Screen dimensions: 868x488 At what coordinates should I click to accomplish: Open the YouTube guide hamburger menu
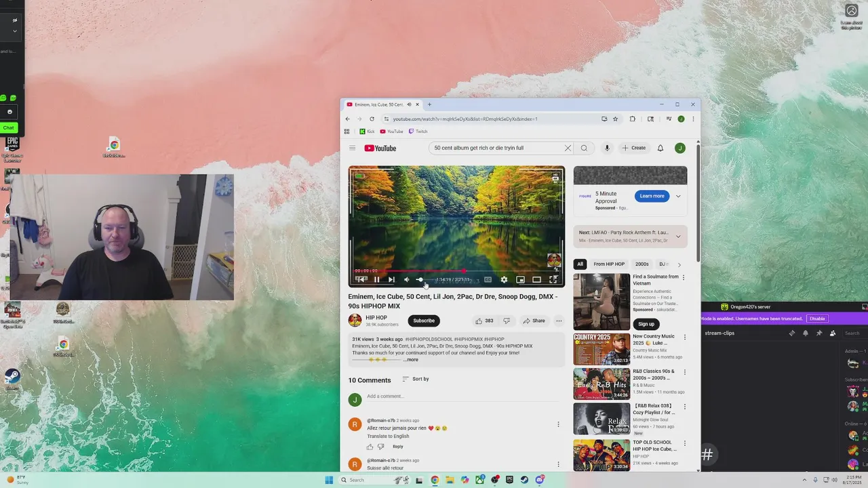(352, 148)
